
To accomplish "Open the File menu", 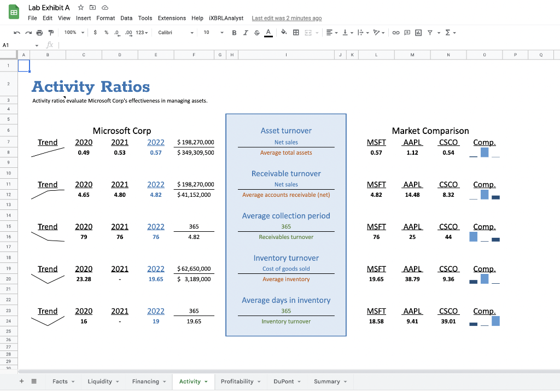I will coord(32,18).
